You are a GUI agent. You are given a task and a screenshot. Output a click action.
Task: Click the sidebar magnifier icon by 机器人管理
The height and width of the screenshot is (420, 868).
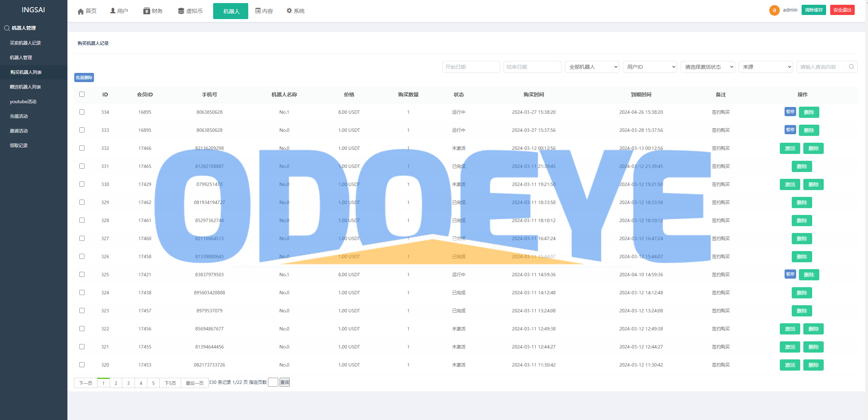coord(6,28)
